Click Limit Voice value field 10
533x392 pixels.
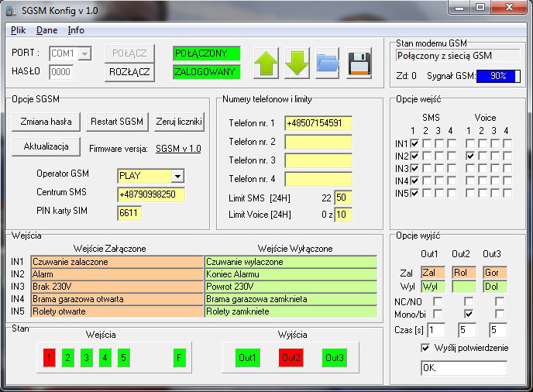point(343,214)
